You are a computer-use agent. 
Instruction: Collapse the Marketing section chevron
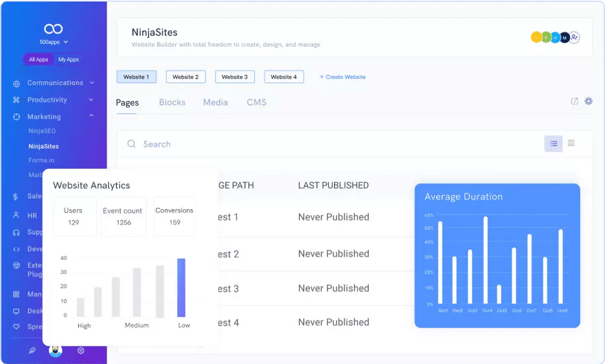[x=91, y=116]
